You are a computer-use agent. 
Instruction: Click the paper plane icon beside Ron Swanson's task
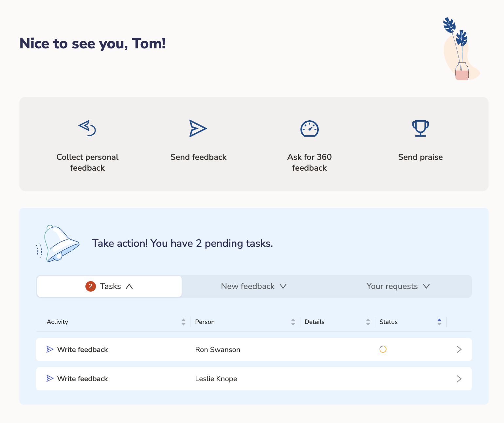tap(50, 349)
